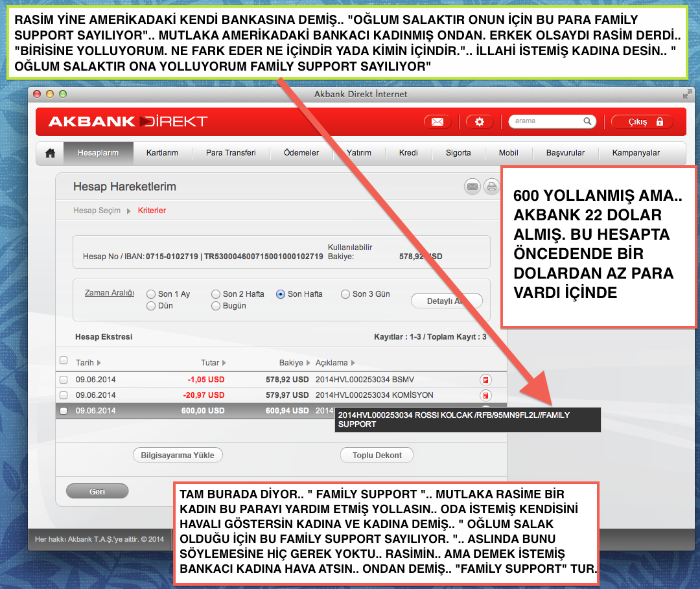Select Son 3 Gün time range
The width and height of the screenshot is (700, 589).
point(345,294)
